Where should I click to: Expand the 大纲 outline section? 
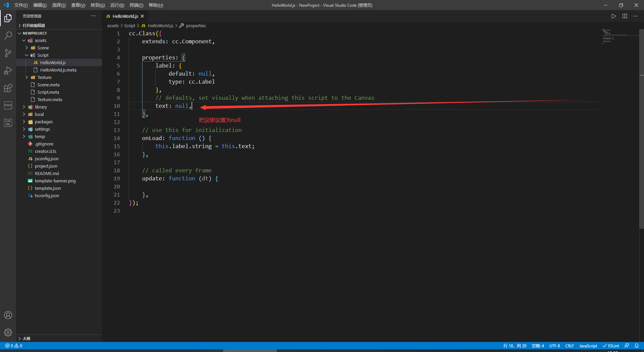click(x=59, y=339)
